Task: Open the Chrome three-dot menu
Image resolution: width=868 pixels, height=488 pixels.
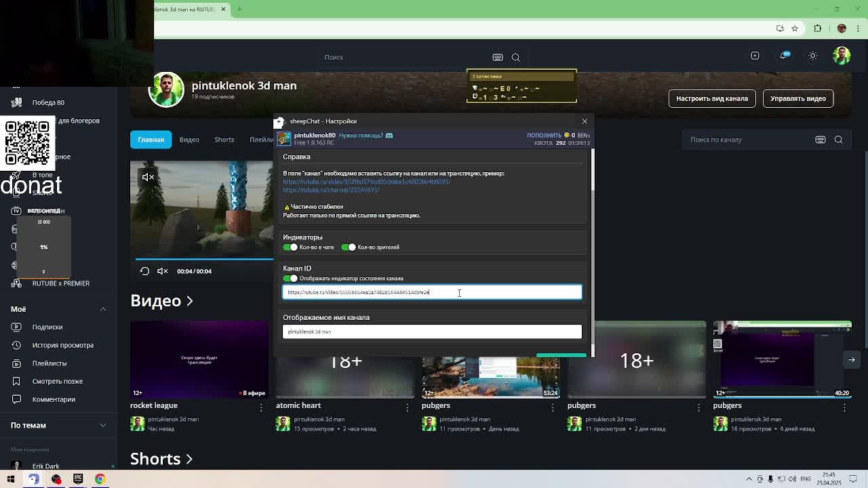Action: point(857,28)
